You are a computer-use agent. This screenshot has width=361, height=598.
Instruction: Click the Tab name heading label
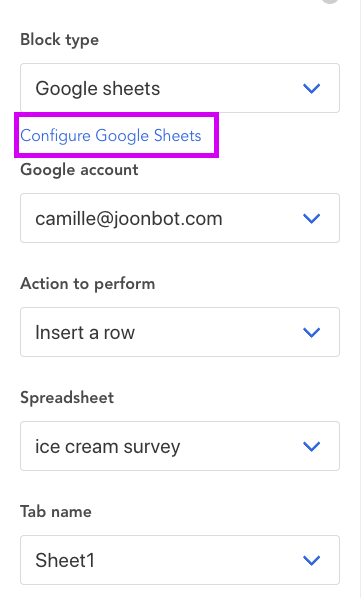pos(56,512)
